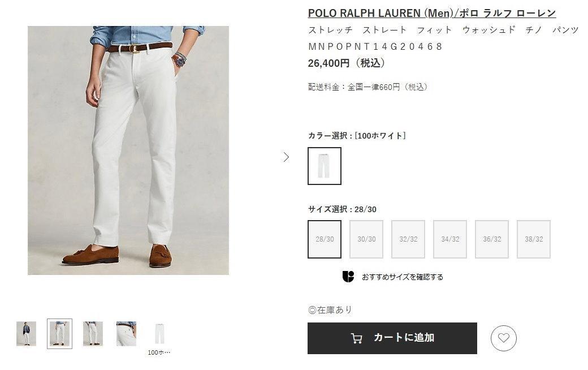Select the 100 white color swatch
588x370 pixels.
325,166
